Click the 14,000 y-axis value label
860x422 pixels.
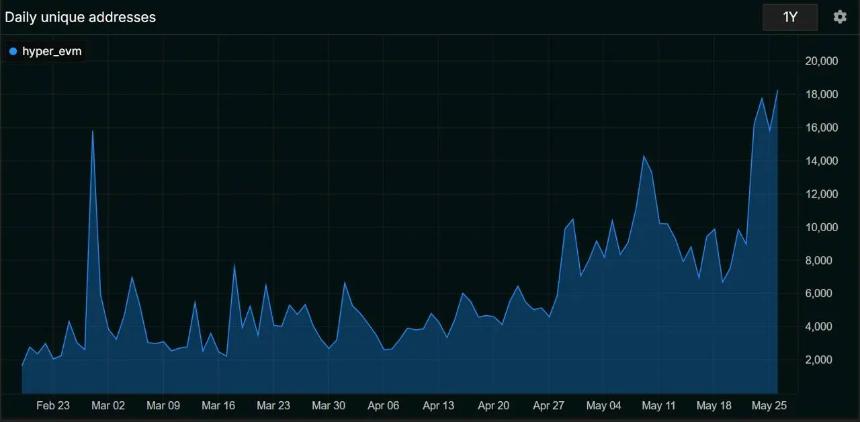(820, 161)
